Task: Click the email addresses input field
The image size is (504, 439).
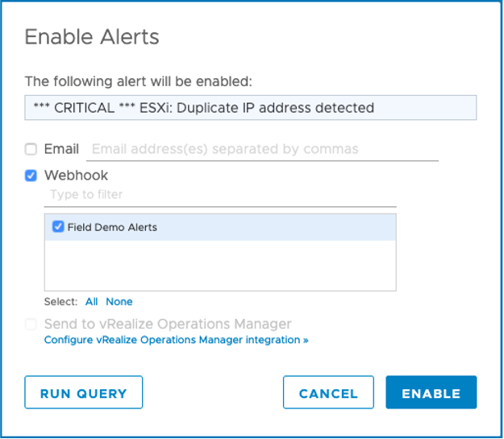Action: click(262, 149)
